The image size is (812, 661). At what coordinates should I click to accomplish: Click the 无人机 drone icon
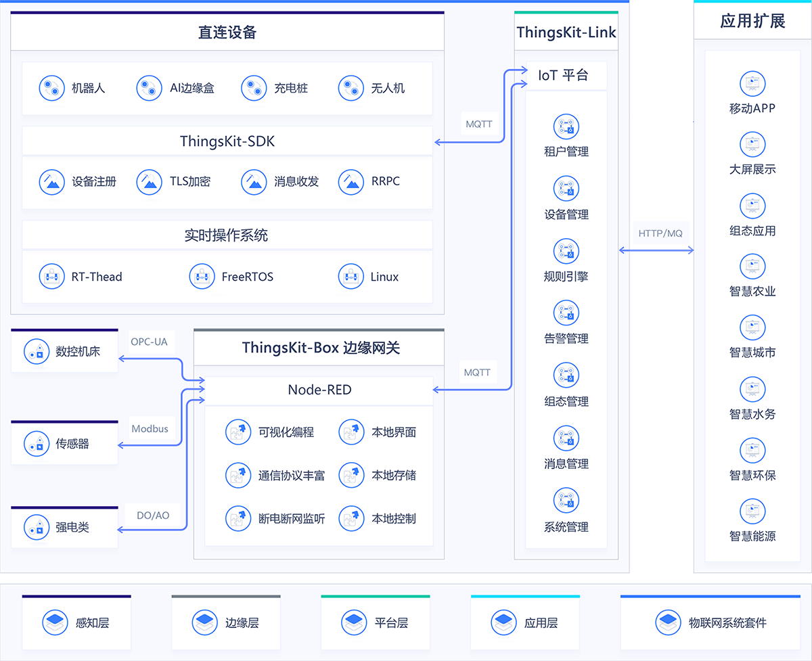point(351,88)
